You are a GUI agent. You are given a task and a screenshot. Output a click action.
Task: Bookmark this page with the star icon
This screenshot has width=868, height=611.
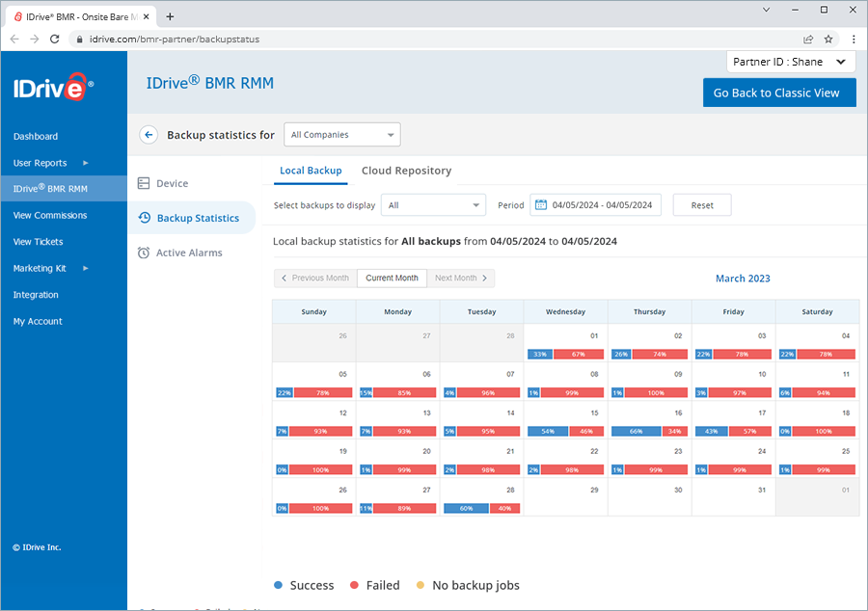(x=828, y=40)
